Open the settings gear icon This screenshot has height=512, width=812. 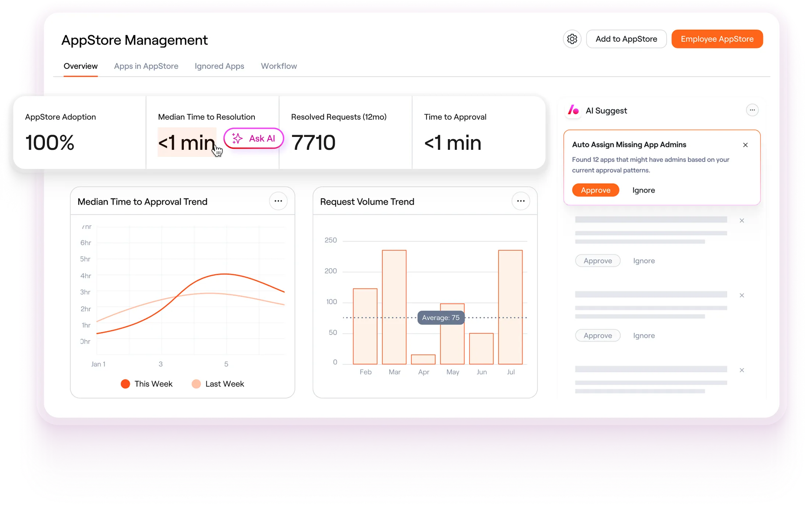click(572, 39)
